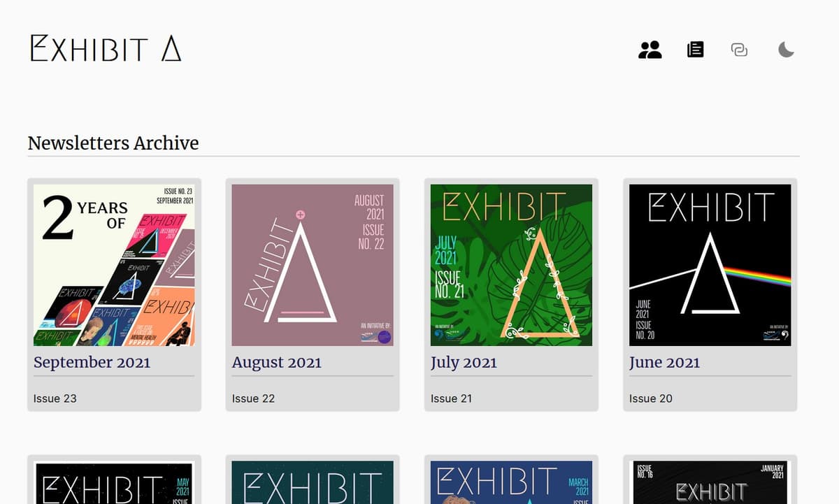Screen dimensions: 839x504
Task: Open the newsletters archive page icon
Action: (696, 50)
